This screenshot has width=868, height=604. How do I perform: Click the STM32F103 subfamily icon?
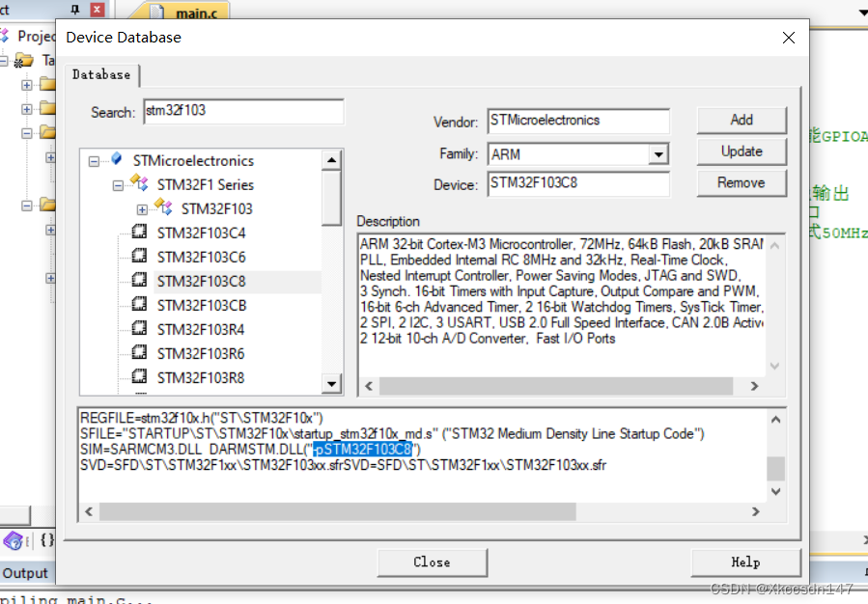(x=163, y=206)
